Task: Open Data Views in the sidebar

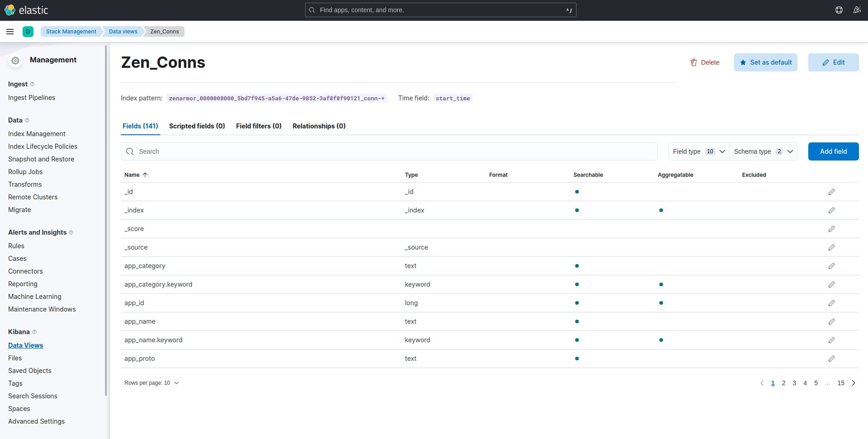Action: (x=25, y=345)
